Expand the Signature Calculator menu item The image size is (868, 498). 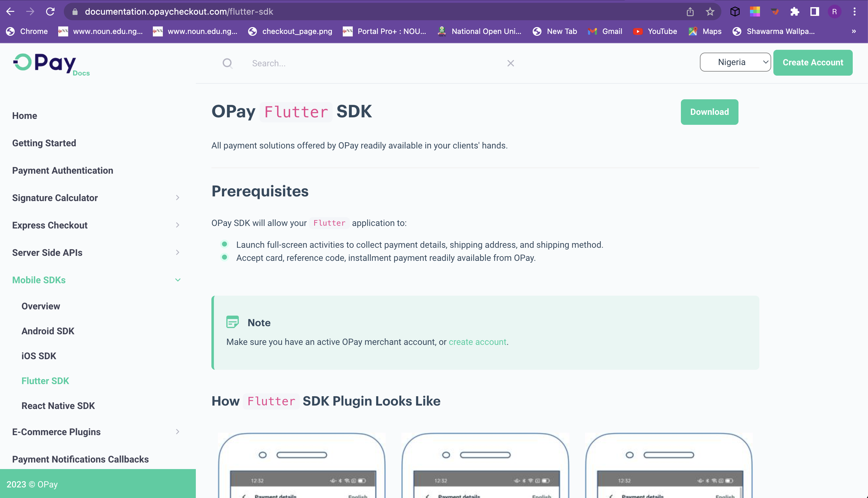177,198
